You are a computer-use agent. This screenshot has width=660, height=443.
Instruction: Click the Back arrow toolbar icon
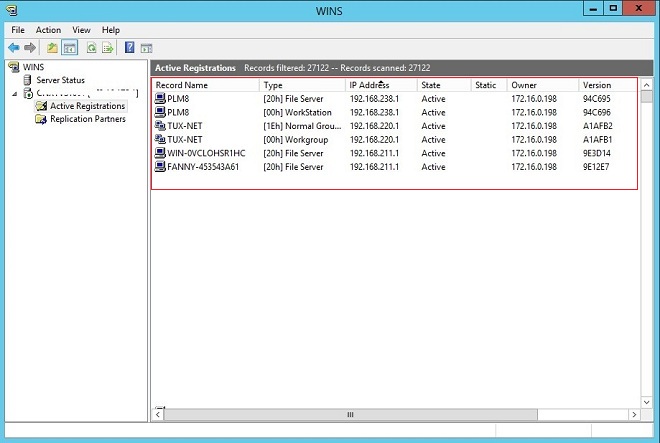point(13,48)
